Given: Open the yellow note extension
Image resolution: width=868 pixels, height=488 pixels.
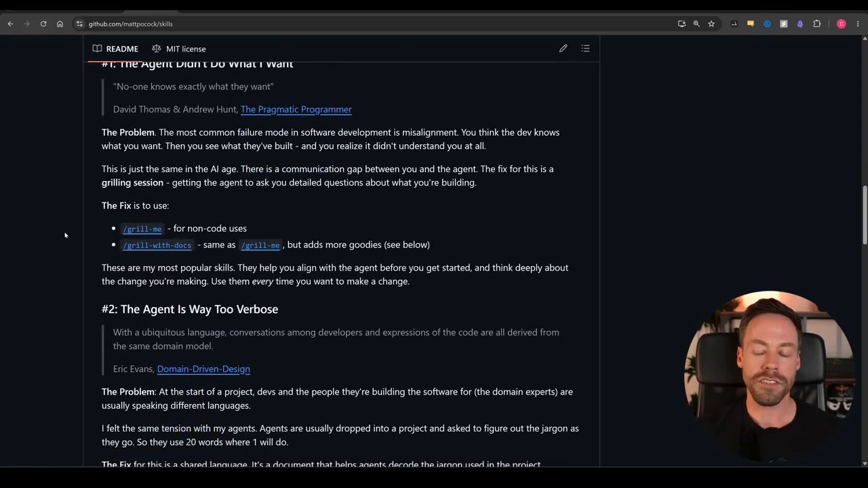Looking at the screenshot, I should [750, 24].
